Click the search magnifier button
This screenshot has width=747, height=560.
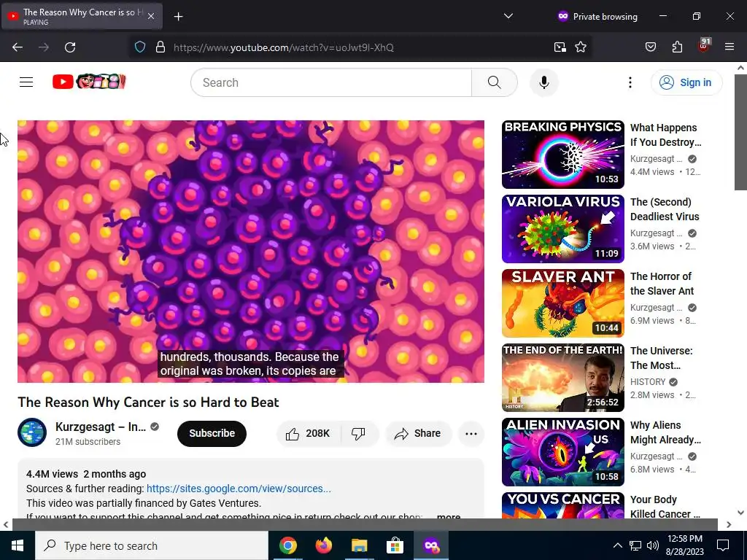click(x=494, y=82)
